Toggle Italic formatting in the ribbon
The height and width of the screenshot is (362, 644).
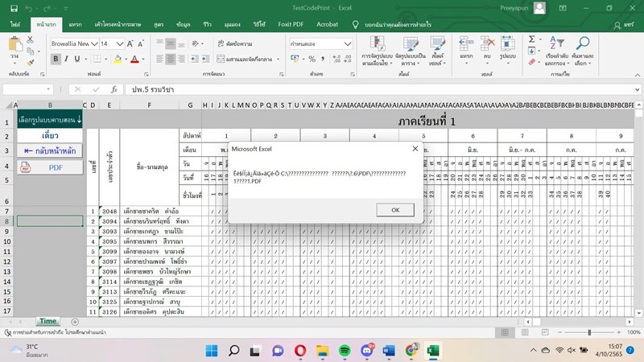[68, 59]
